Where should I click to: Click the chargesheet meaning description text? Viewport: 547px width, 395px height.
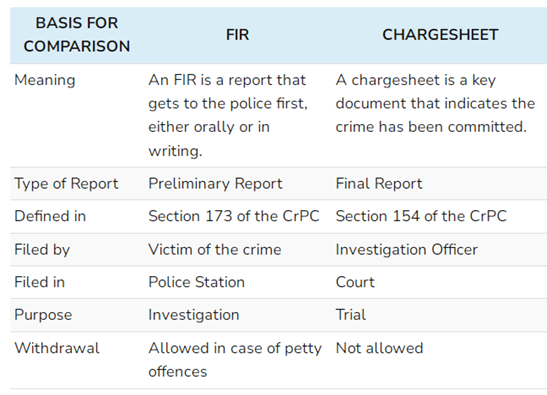click(435, 104)
